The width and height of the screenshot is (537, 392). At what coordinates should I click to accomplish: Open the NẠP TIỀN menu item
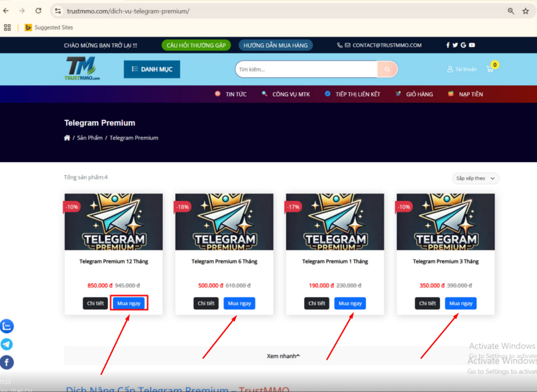click(465, 94)
